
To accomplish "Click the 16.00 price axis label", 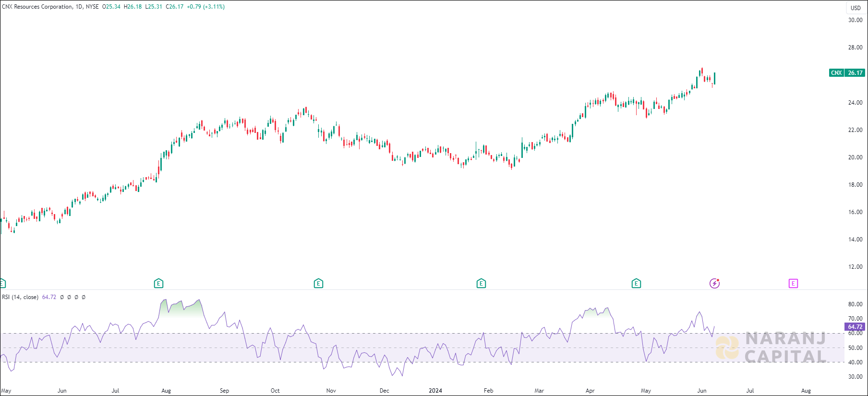I will [855, 212].
